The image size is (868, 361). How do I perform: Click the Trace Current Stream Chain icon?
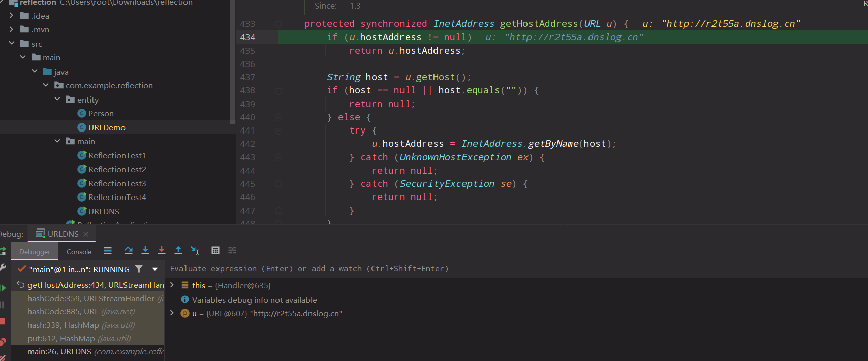pyautogui.click(x=232, y=250)
